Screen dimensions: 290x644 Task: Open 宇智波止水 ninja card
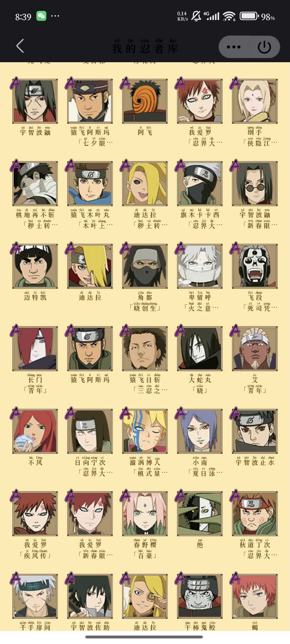pos(255,431)
